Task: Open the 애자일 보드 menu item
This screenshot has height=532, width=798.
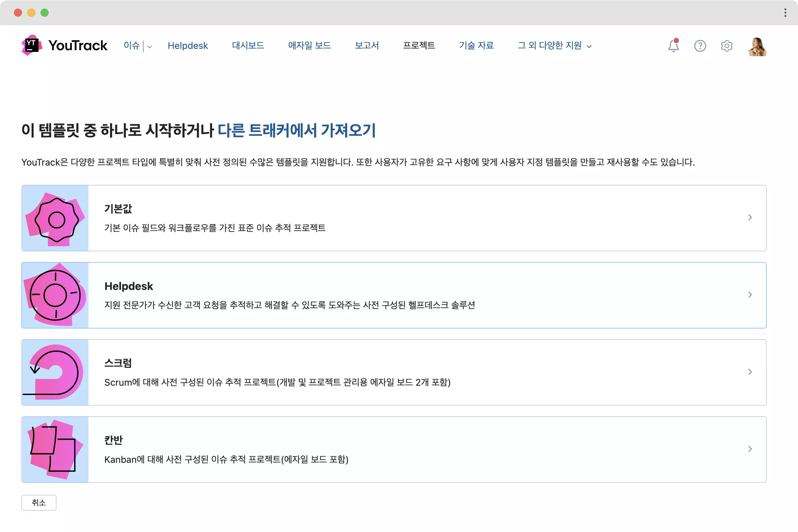Action: click(x=309, y=46)
